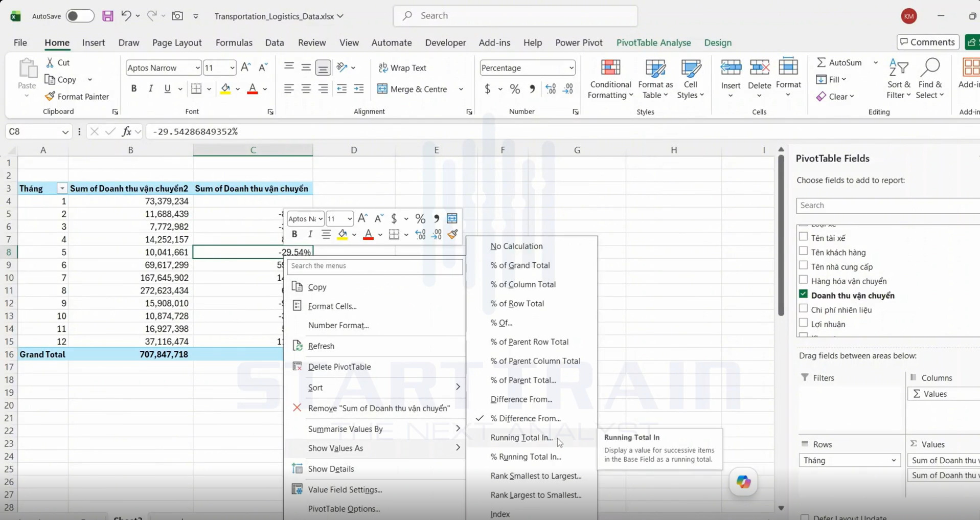Click Show Details in context menu
The width and height of the screenshot is (980, 520).
[x=331, y=469]
